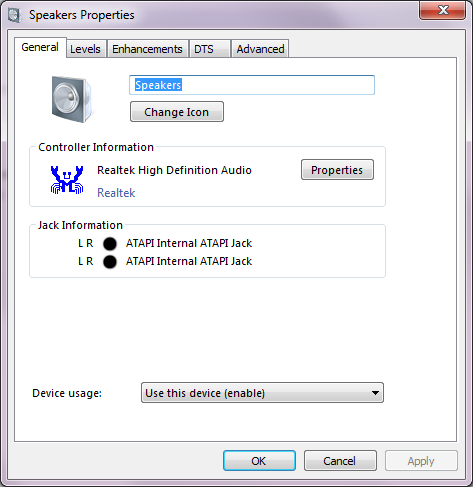Screen dimensions: 473x487
Task: Confirm with the OK button
Action: click(259, 461)
